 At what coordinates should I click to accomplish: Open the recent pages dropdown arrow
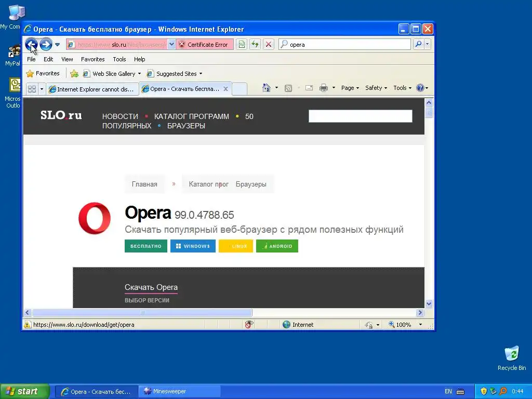(57, 45)
